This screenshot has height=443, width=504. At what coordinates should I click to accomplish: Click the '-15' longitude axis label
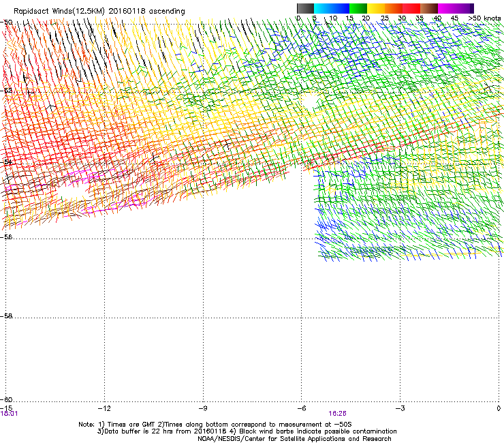pyautogui.click(x=6, y=408)
